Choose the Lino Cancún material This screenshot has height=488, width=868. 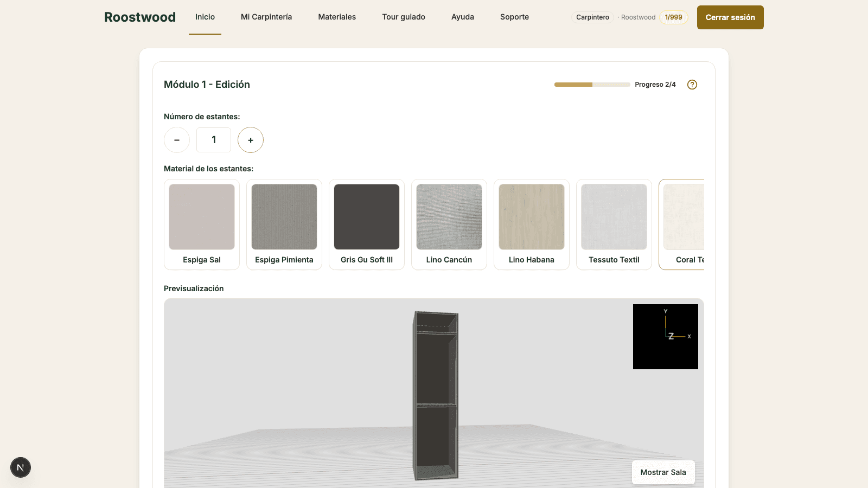click(x=449, y=224)
